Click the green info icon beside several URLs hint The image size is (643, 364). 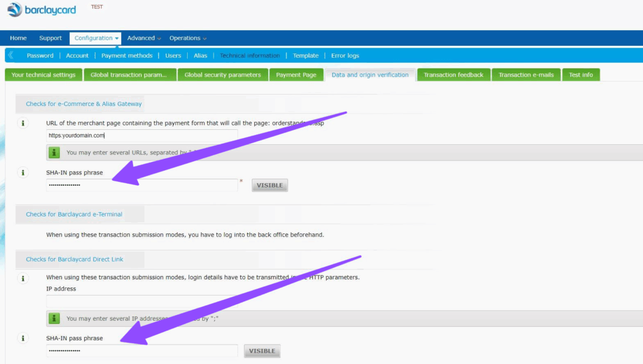point(54,153)
